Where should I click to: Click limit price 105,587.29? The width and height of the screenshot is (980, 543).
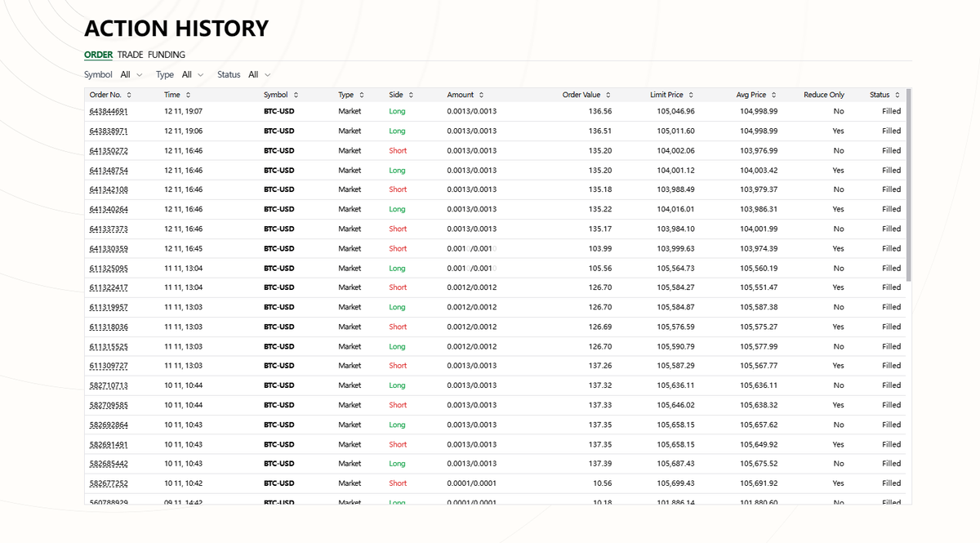click(x=675, y=366)
